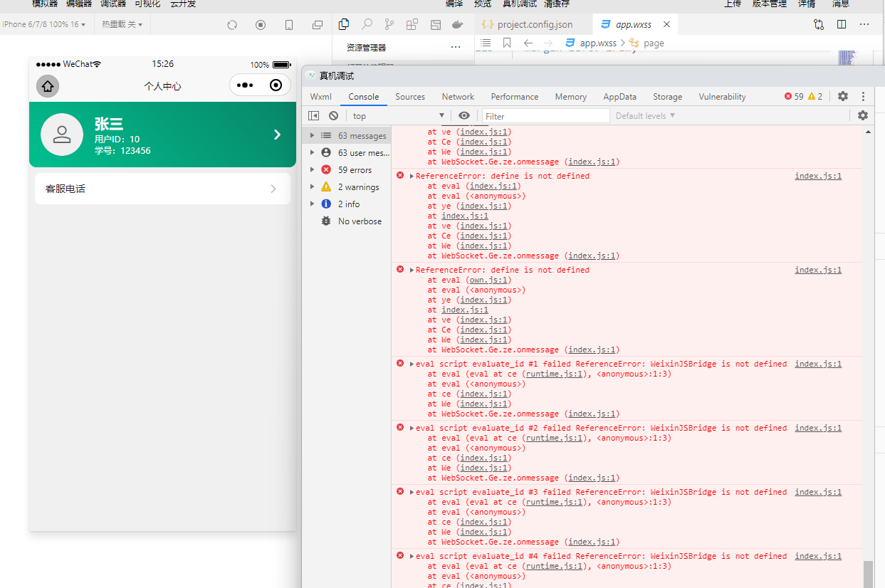Switch to the Network tab
885x588 pixels.
[x=458, y=97]
